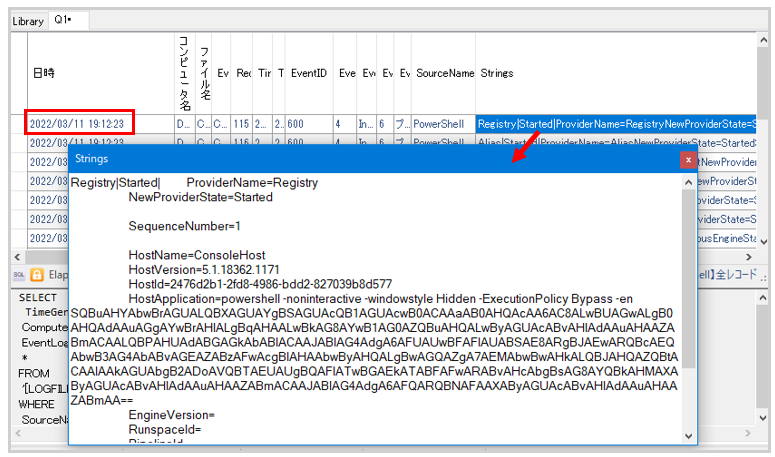The height and width of the screenshot is (457, 775).
Task: Select the highlighted Registry|Started strings cell
Action: pos(616,124)
